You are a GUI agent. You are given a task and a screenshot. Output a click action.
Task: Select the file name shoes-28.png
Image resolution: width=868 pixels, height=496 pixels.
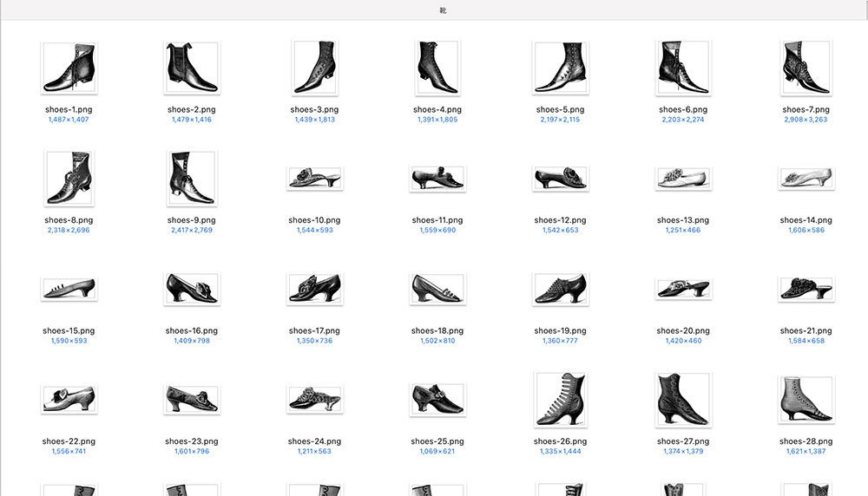click(x=806, y=441)
